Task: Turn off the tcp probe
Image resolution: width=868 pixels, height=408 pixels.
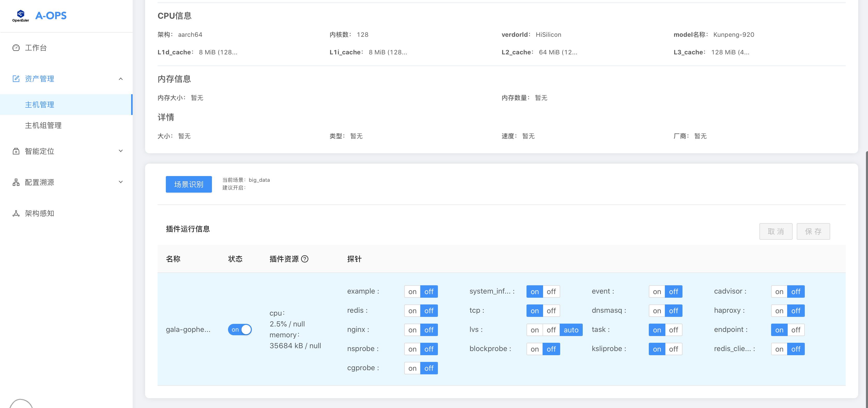Action: pos(551,311)
